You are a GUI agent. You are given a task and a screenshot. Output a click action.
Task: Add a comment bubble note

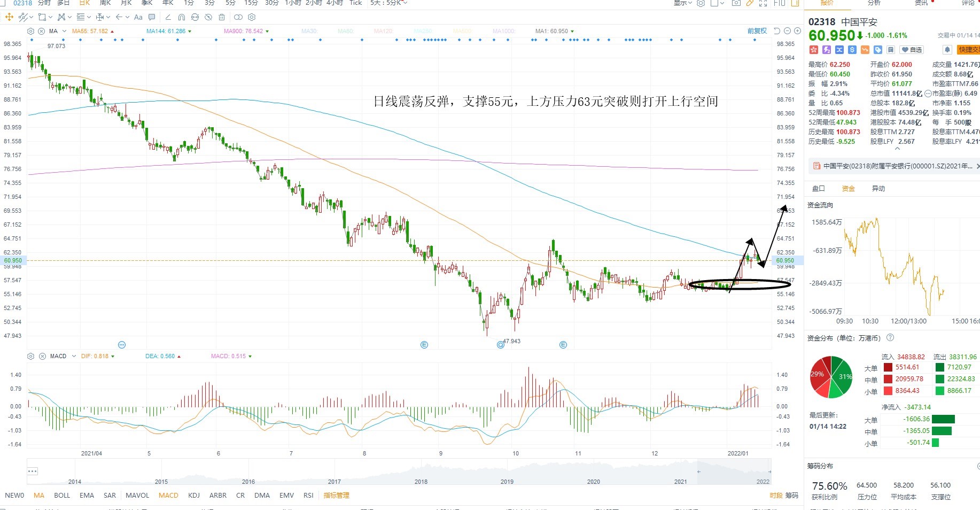152,17
